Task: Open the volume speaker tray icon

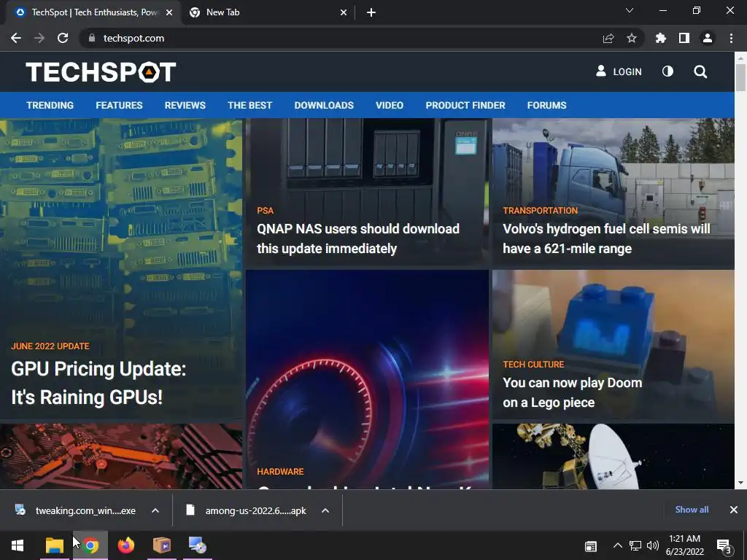Action: (x=652, y=545)
